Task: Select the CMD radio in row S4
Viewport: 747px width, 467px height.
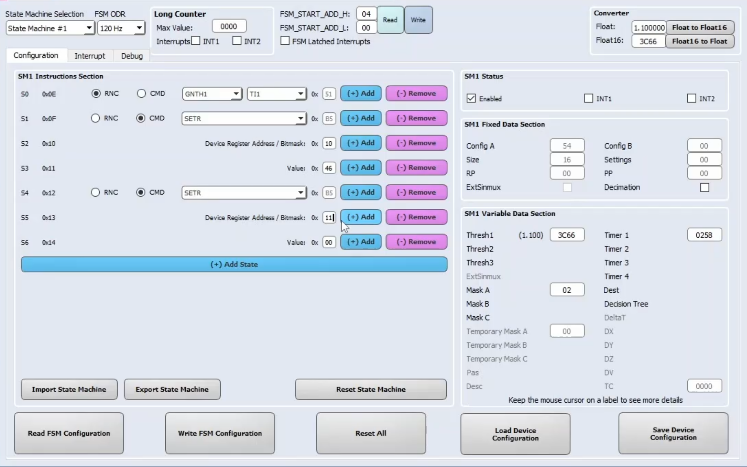Action: pyautogui.click(x=141, y=193)
